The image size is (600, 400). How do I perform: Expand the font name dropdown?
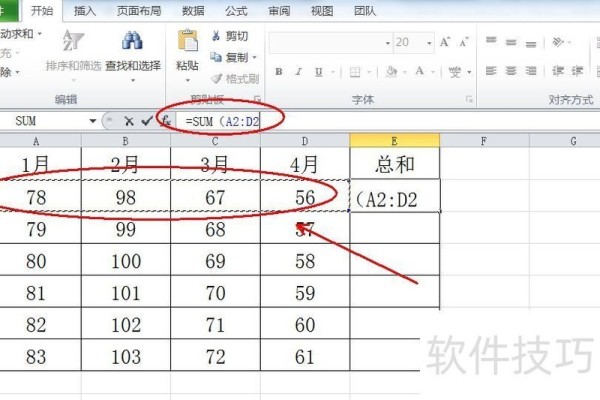click(x=388, y=43)
